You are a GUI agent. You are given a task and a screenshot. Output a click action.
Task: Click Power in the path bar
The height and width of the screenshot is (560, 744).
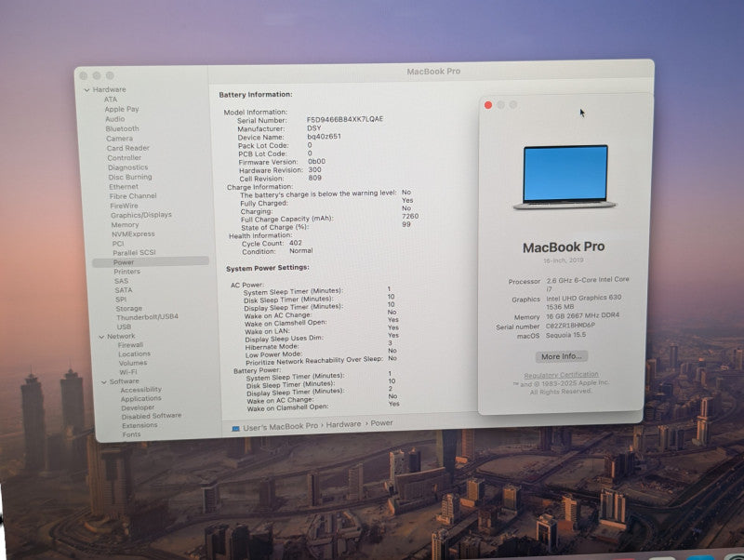(381, 423)
